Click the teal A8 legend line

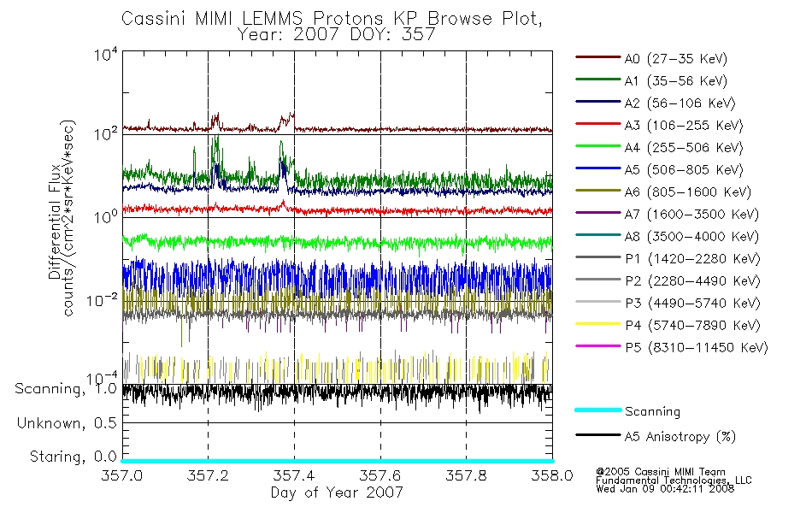(598, 235)
